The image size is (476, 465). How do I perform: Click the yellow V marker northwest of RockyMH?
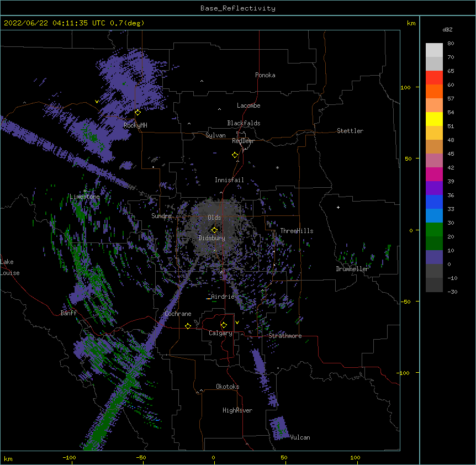(x=97, y=102)
